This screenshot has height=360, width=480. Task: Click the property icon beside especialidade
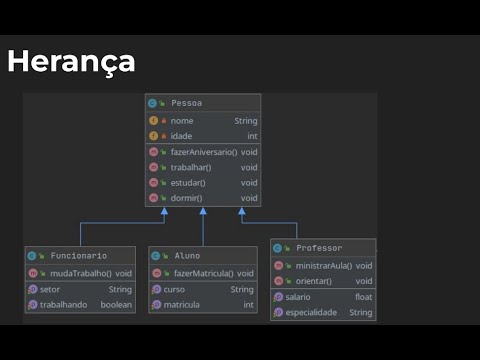click(278, 312)
